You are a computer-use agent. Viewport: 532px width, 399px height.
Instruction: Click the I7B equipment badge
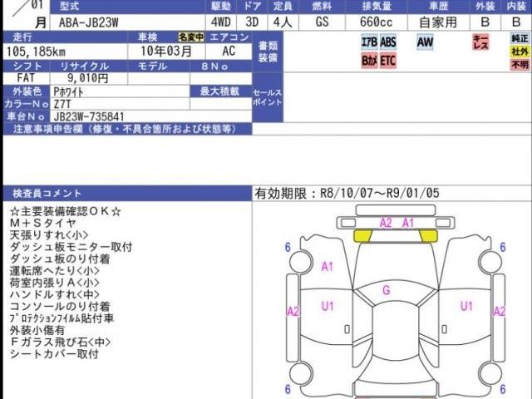(369, 42)
